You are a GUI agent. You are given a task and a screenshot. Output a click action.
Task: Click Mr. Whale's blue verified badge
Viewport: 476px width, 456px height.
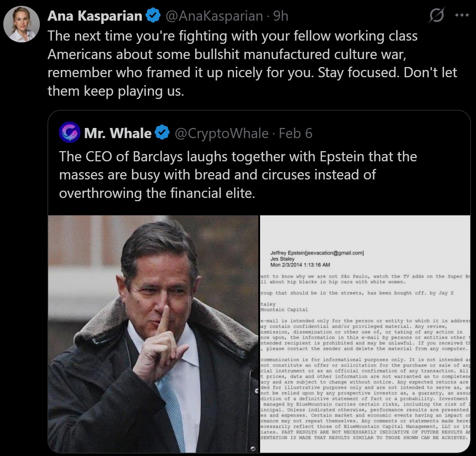click(162, 133)
